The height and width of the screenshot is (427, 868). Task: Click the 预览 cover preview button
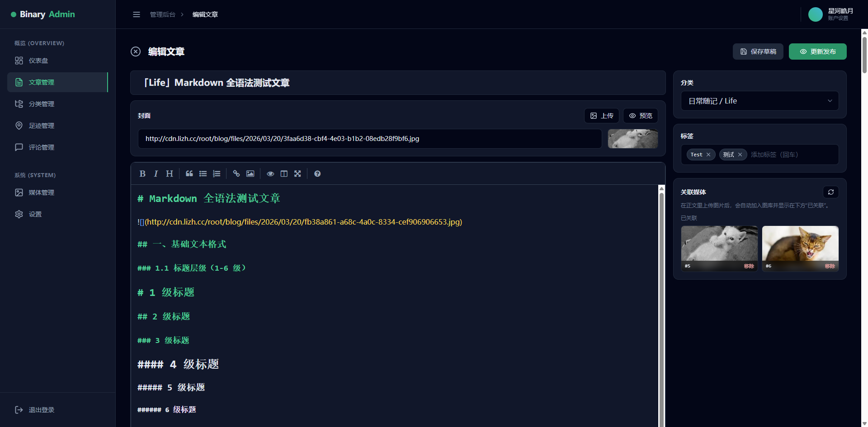click(x=641, y=116)
